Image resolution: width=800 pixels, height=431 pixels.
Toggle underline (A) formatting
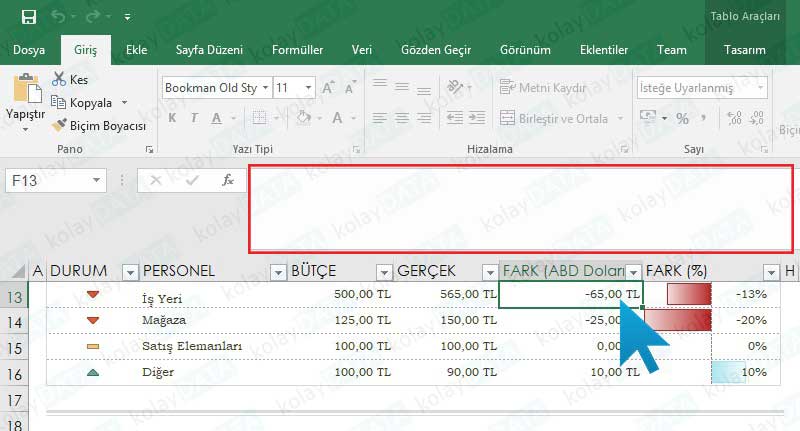point(216,118)
